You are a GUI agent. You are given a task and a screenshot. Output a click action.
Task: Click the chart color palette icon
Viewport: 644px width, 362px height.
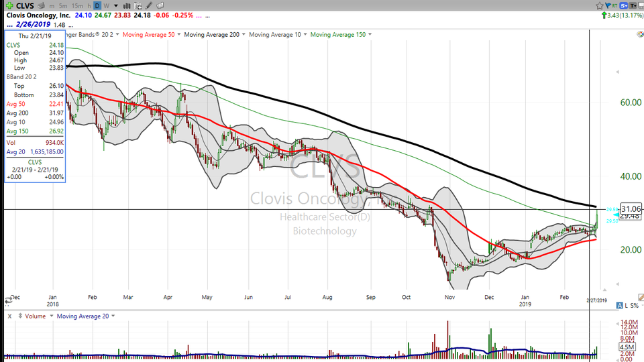point(640,34)
